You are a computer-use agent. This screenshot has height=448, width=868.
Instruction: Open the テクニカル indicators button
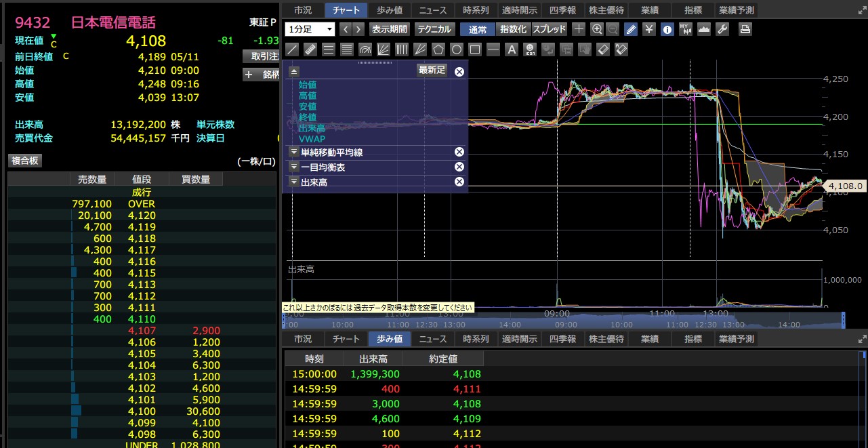click(x=434, y=29)
